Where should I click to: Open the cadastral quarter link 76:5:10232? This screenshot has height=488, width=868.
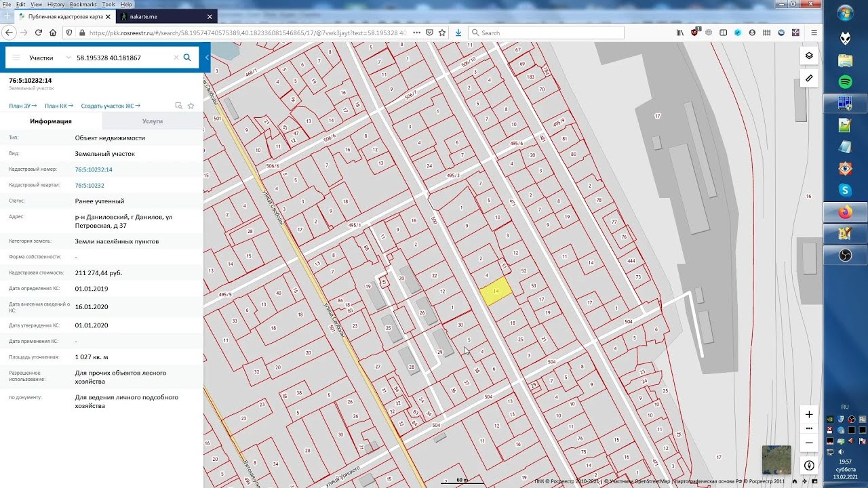click(x=90, y=185)
